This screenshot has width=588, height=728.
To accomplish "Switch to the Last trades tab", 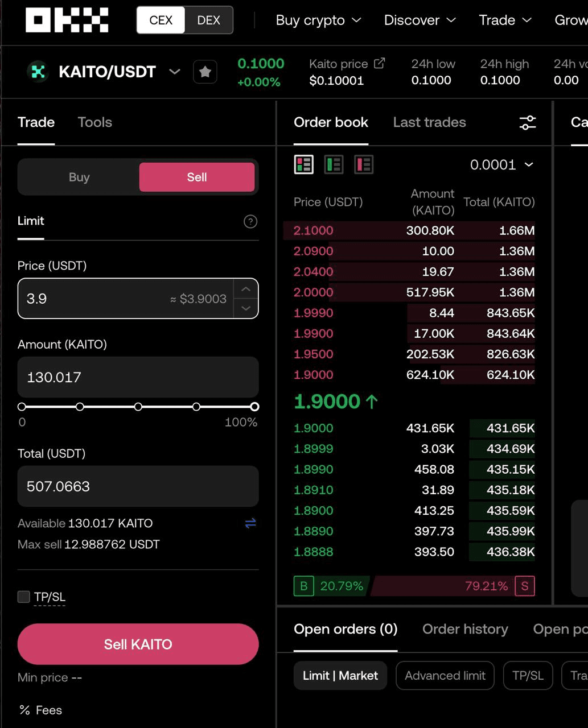I will point(429,122).
